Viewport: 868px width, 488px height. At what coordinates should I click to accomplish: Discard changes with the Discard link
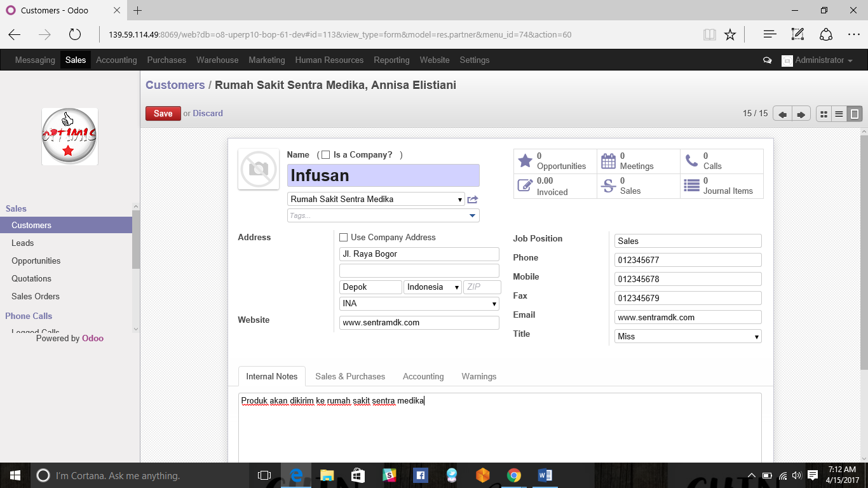[x=208, y=114]
